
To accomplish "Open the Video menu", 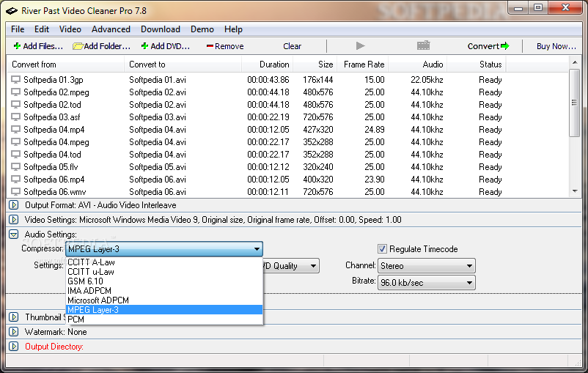I will coord(70,29).
